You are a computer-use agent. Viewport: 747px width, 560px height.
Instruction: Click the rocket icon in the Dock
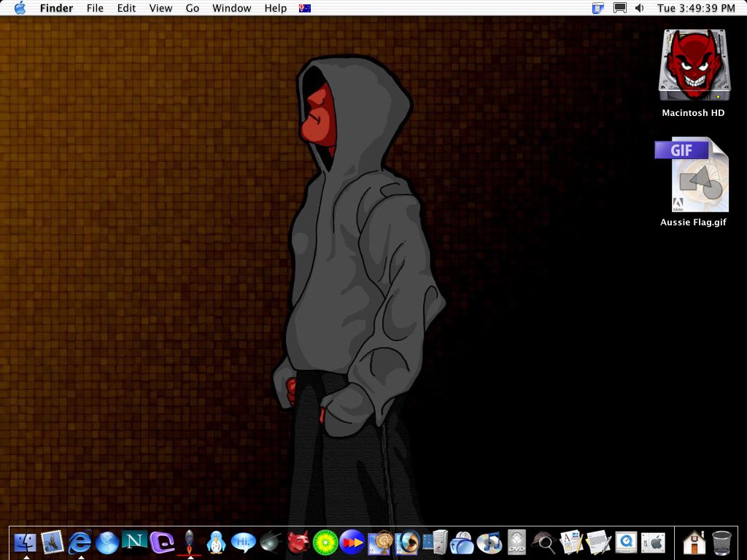coord(189,542)
